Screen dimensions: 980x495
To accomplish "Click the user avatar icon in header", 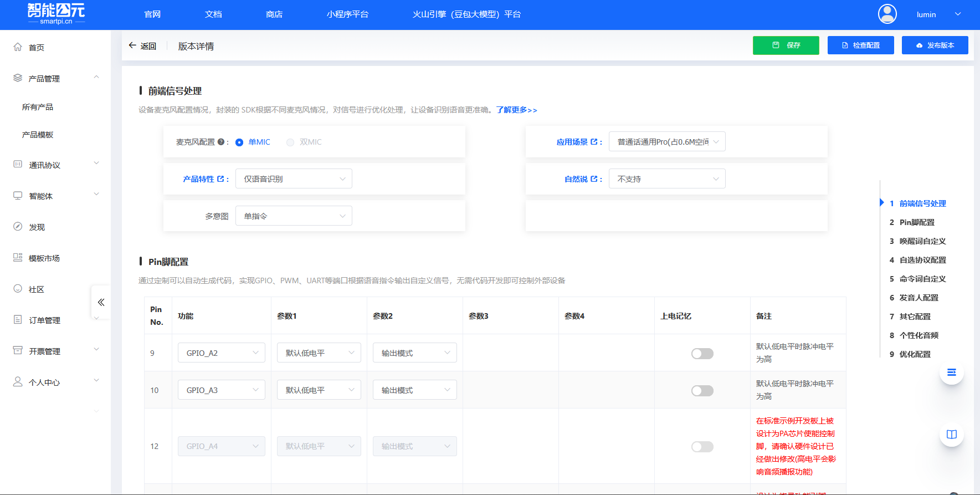I will (887, 14).
